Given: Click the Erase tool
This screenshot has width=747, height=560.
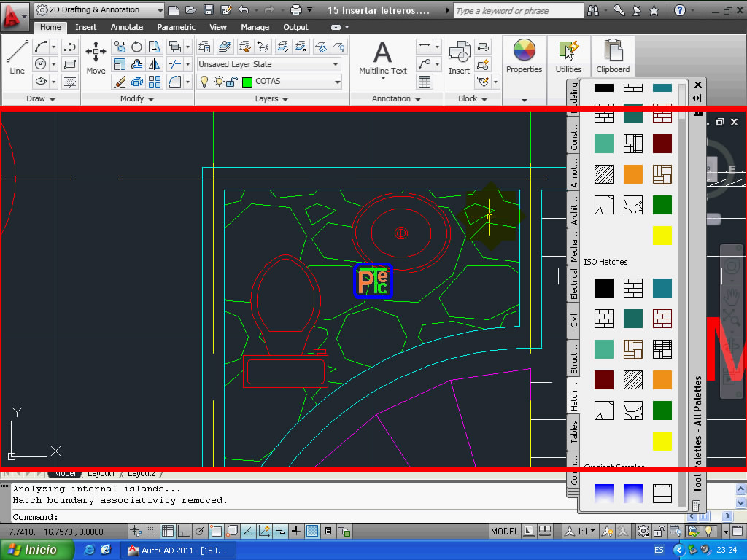Looking at the screenshot, I should [120, 82].
